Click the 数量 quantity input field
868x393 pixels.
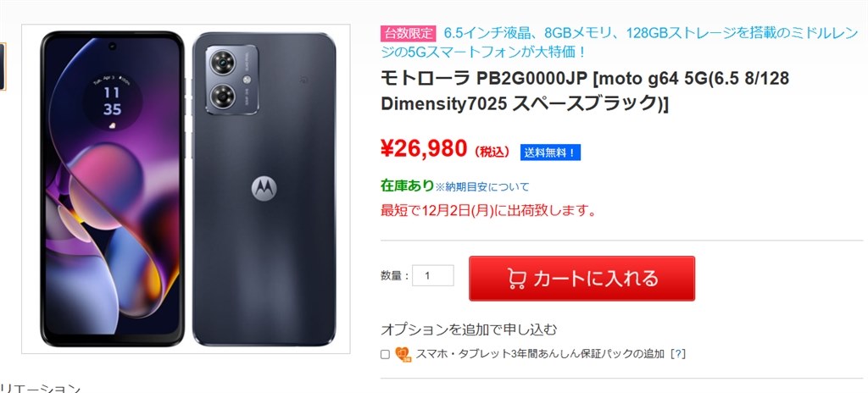433,275
